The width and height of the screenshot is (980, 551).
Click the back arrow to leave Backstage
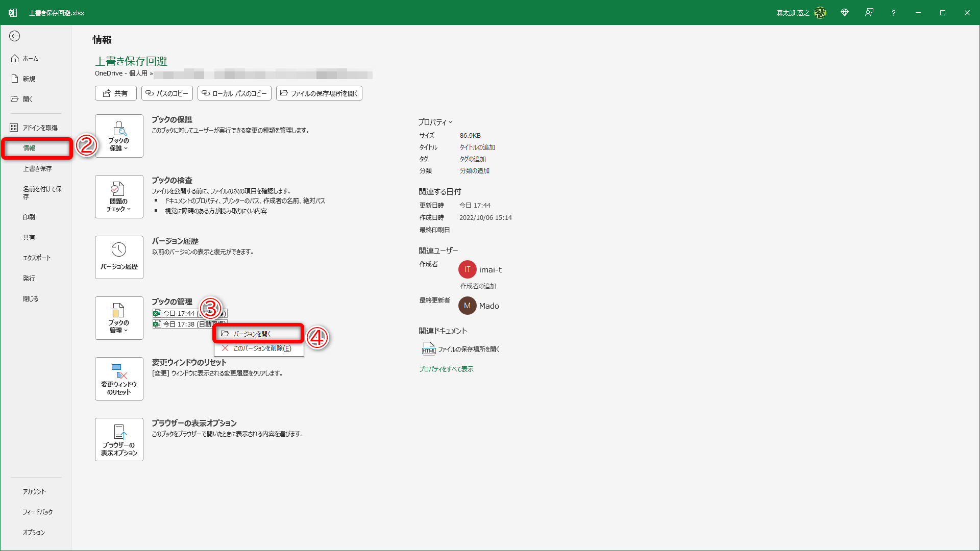(15, 36)
